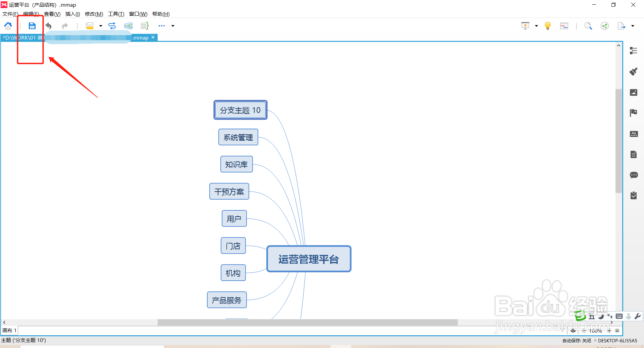
Task: Select the 机构 topic
Action: [233, 273]
